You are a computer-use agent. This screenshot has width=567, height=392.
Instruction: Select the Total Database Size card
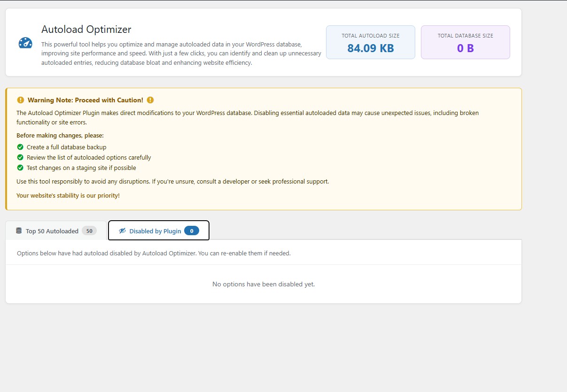466,42
